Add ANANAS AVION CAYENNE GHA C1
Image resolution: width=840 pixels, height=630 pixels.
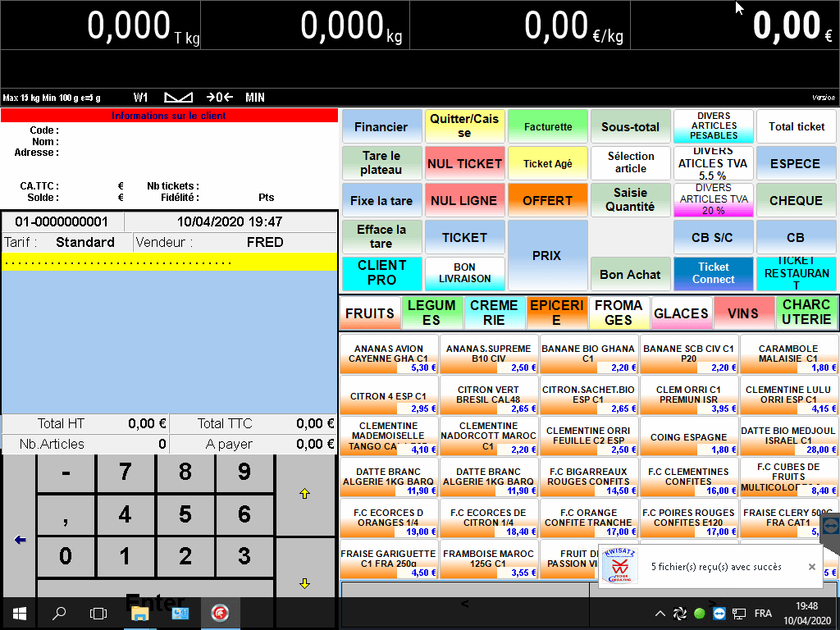point(389,354)
